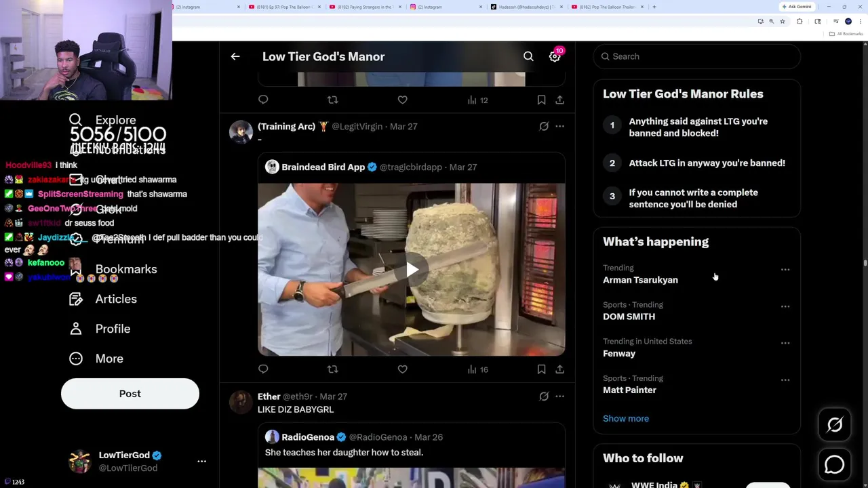The image size is (868, 488).
Task: Reply to the LegitVirgin post
Action: tap(263, 369)
